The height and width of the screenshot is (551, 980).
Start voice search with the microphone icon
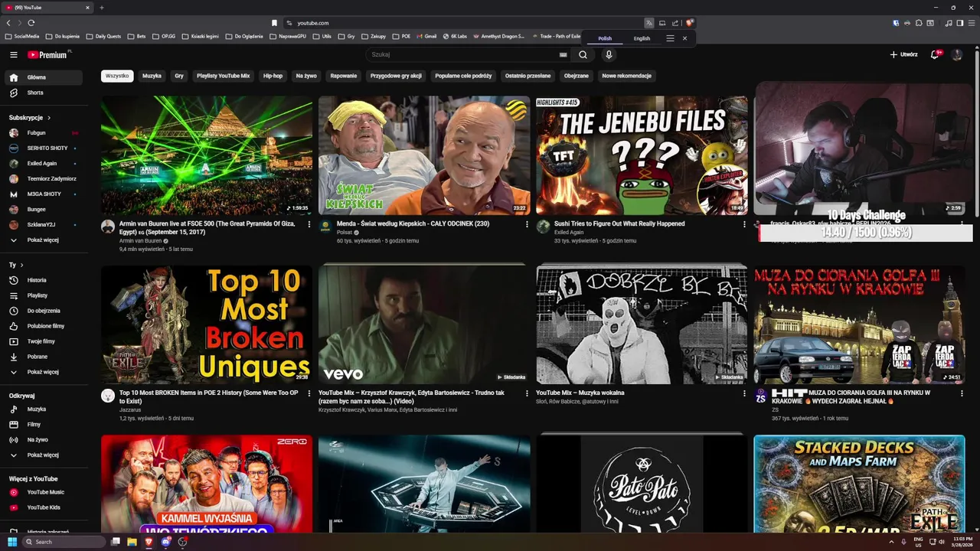[609, 54]
